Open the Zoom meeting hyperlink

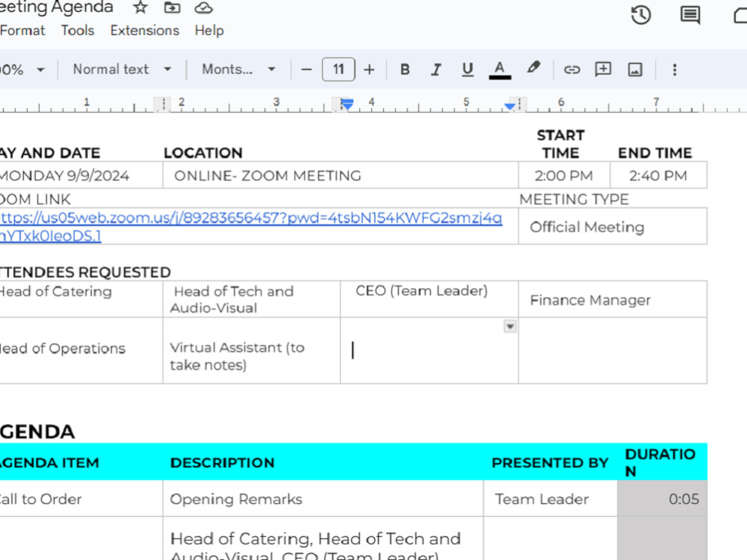pos(250,227)
